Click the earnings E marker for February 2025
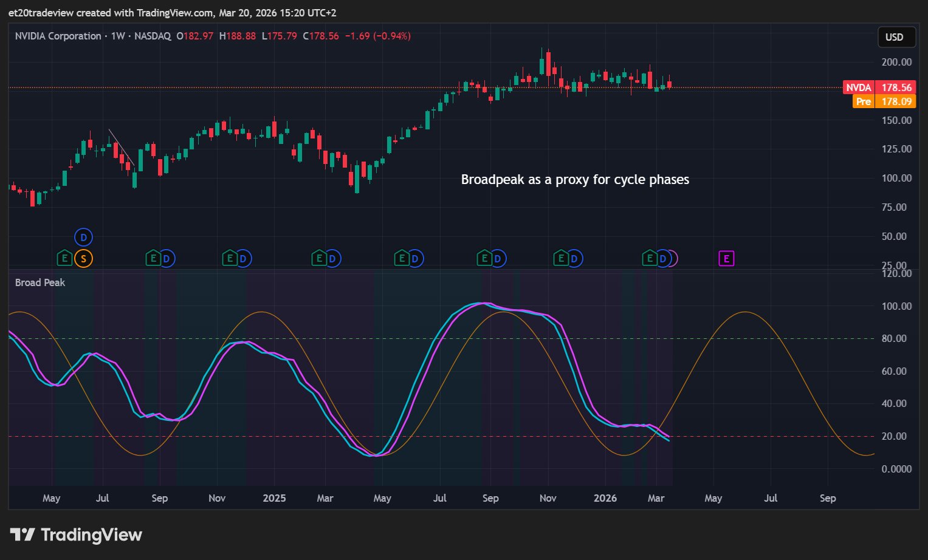This screenshot has width=928, height=560. click(319, 259)
